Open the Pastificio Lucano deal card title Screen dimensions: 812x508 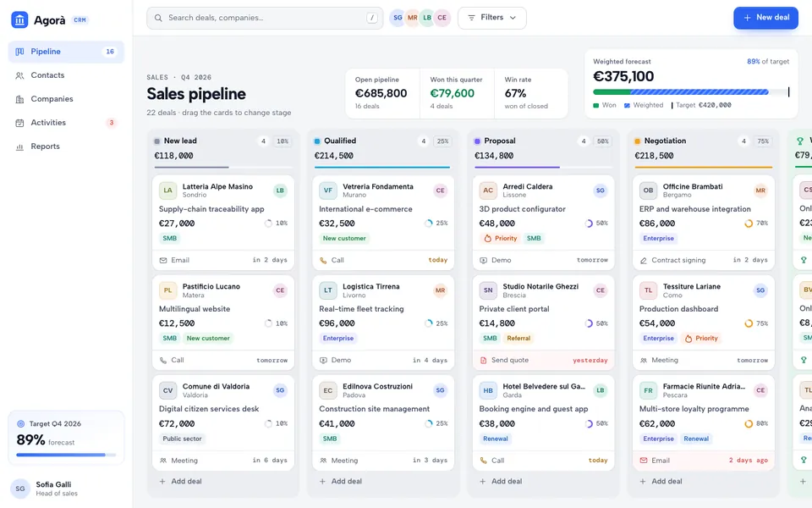pos(211,287)
